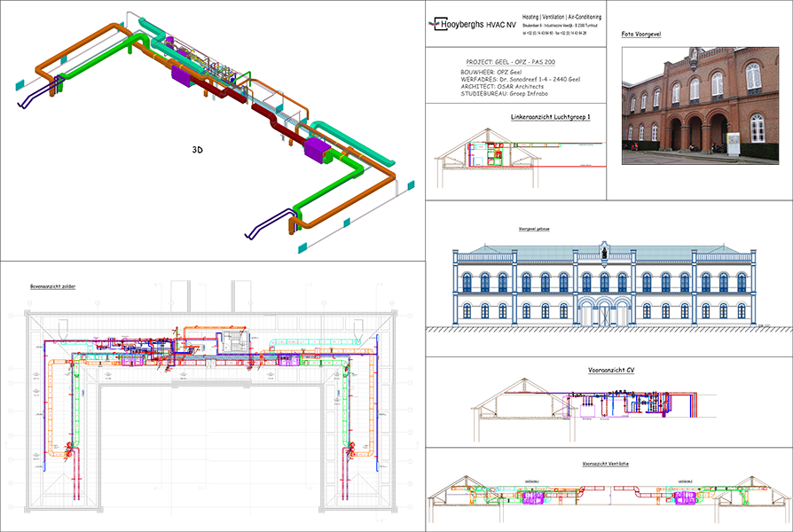Click the 'Voorgevel gebouw' heading
This screenshot has width=793, height=532.
534,229
